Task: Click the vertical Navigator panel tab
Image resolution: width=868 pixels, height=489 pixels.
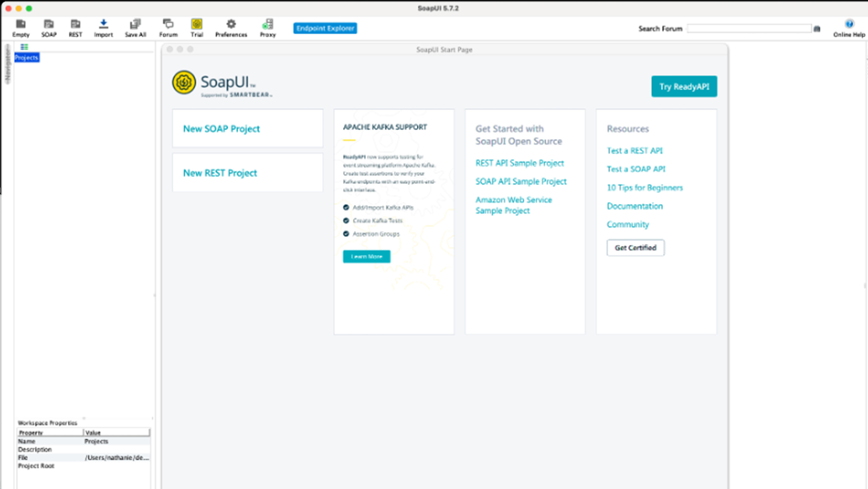Action: click(x=7, y=64)
